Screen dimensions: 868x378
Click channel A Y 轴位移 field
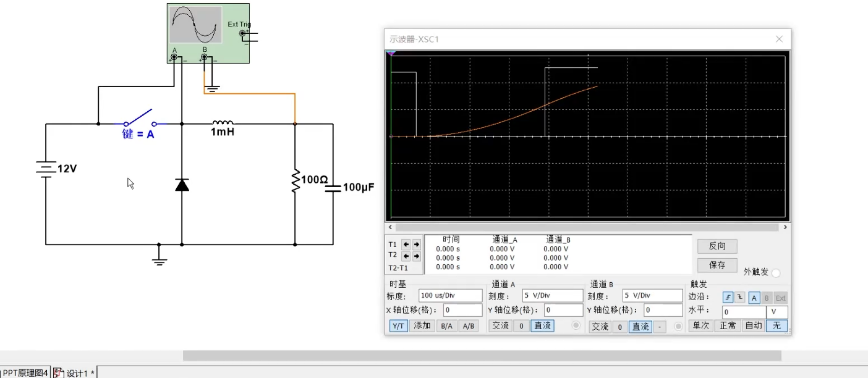tap(563, 310)
